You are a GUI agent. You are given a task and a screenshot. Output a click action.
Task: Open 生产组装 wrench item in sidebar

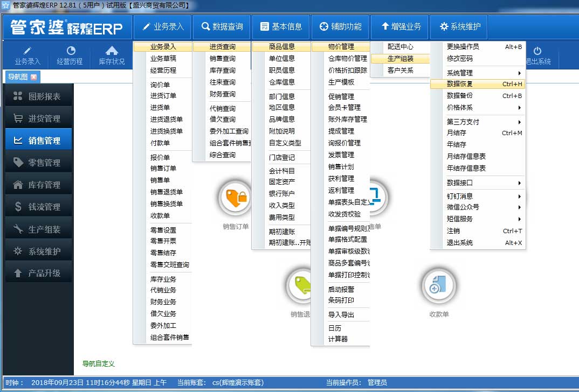coord(38,229)
